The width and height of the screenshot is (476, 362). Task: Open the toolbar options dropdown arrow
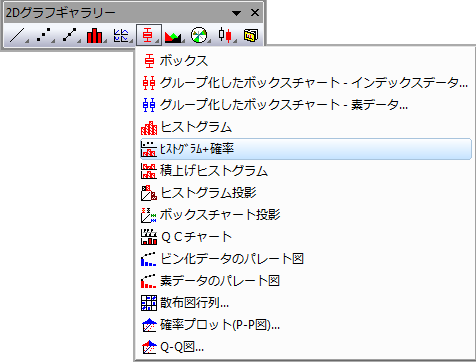(x=236, y=13)
